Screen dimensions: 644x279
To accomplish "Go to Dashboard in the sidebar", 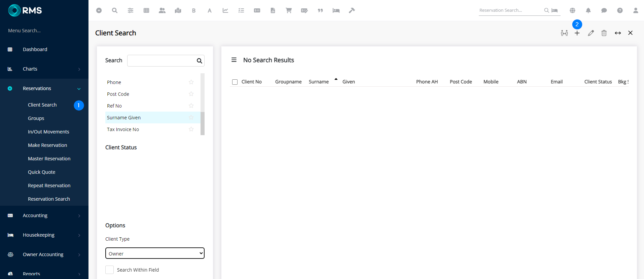I will pos(35,49).
